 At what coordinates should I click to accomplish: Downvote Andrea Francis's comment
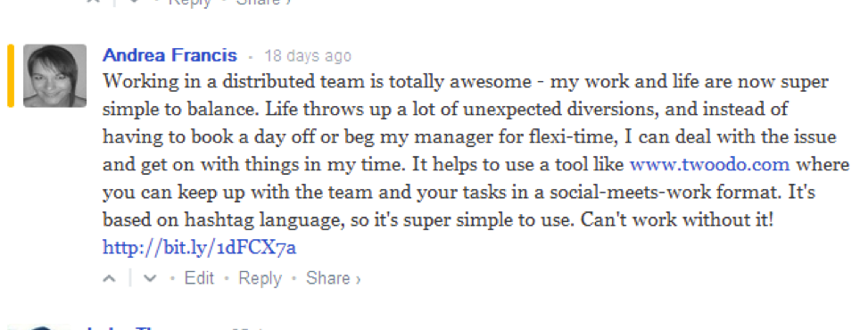click(150, 278)
